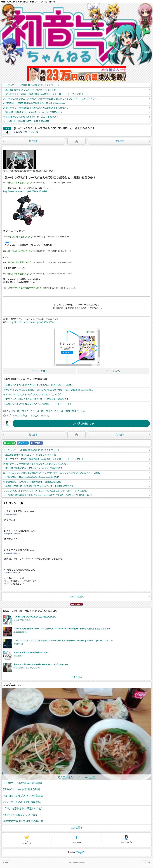153x868 pixels.
Task: Open the レーシングミク tag link
Action: pos(21,416)
